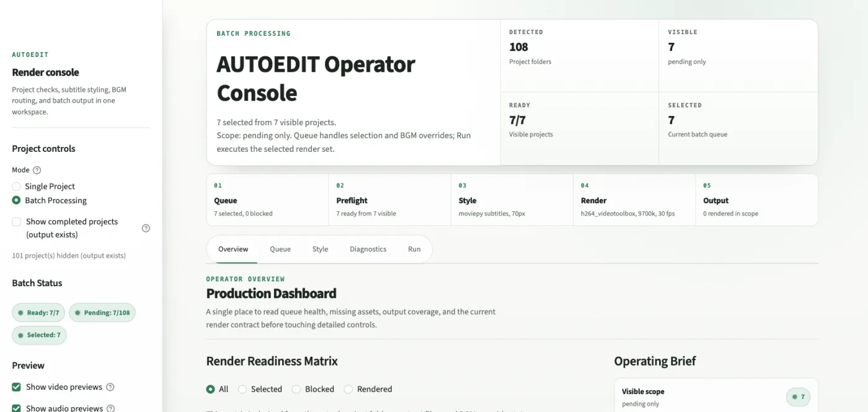Click the Visible scope count badge 7
The width and height of the screenshot is (868, 412).
pos(798,397)
